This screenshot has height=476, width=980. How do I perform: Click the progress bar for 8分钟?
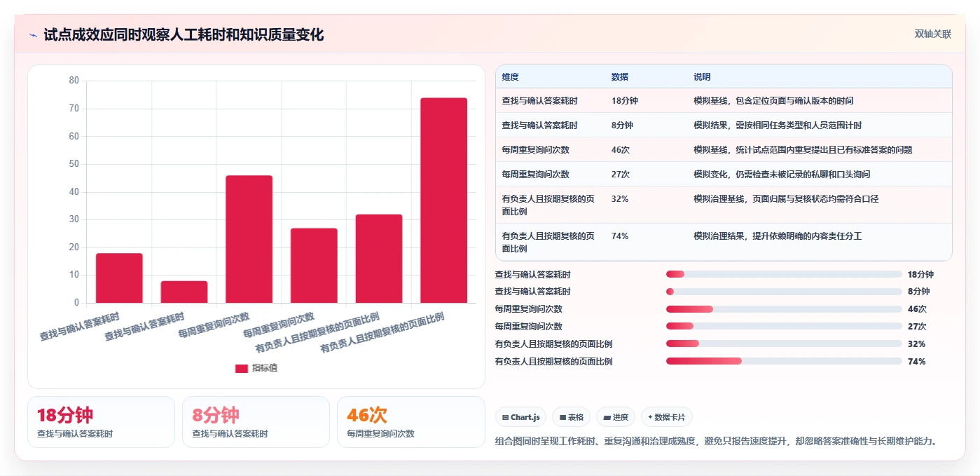tap(784, 292)
